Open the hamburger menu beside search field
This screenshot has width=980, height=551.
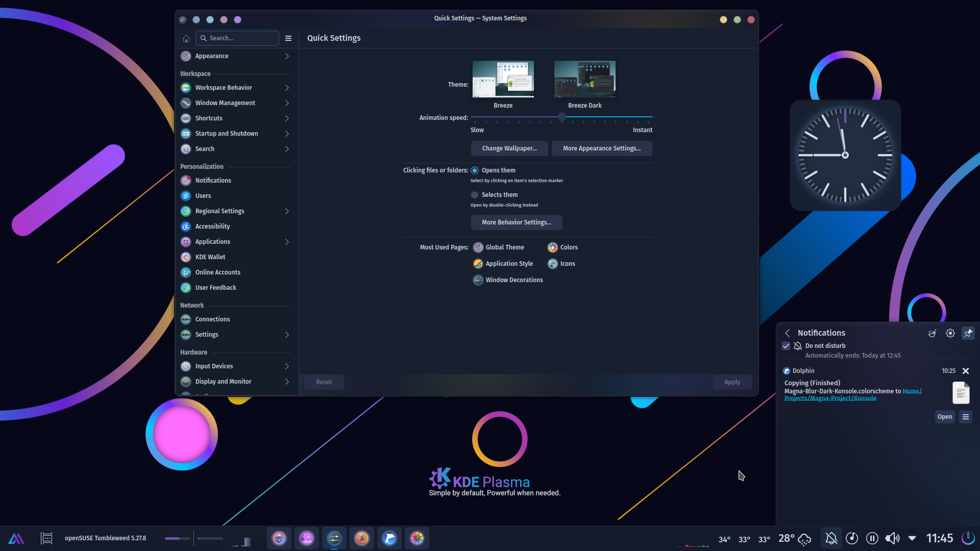[288, 38]
